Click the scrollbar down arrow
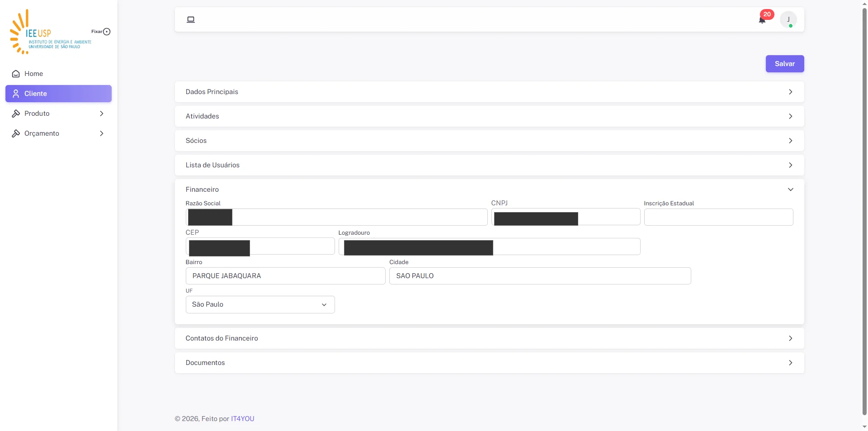Image resolution: width=868 pixels, height=431 pixels. click(864, 426)
